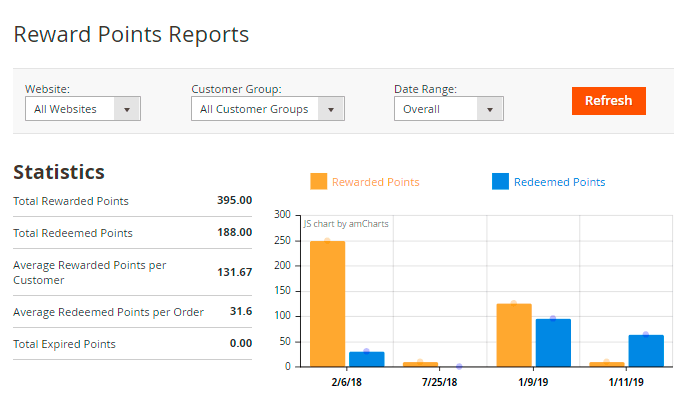Click the 7/25/18 axis date label
Screen dimensions: 685x399
(x=439, y=382)
